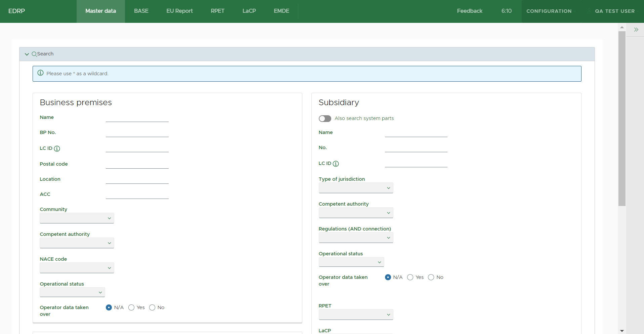Click the LC ID info icon under Business premises

tap(57, 149)
